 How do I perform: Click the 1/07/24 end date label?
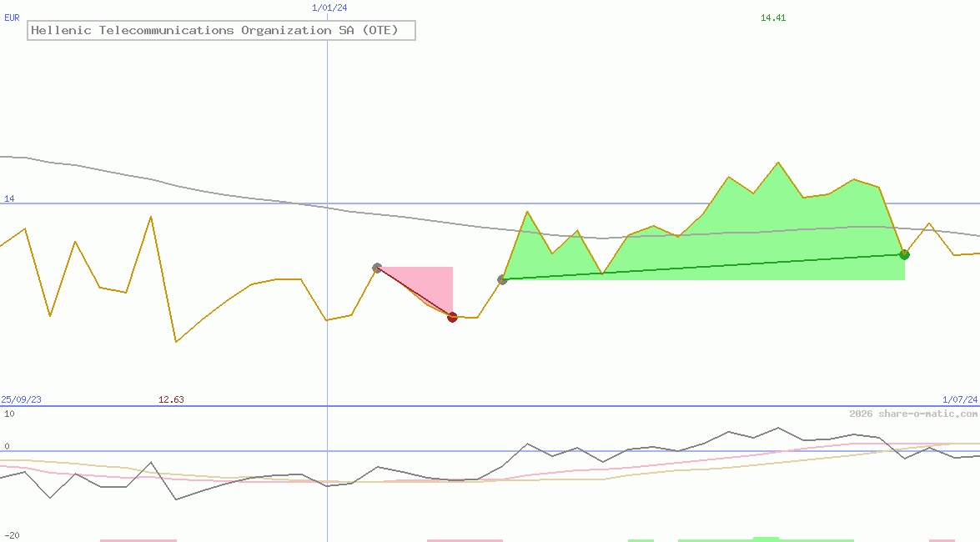[960, 399]
